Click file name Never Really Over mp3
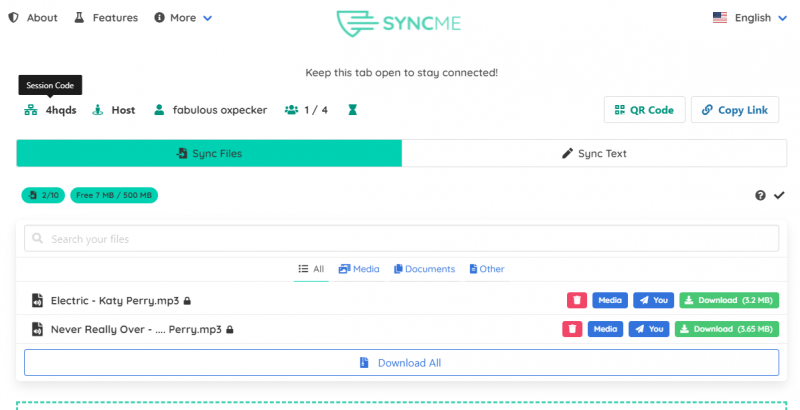This screenshot has width=800, height=410. coord(136,329)
